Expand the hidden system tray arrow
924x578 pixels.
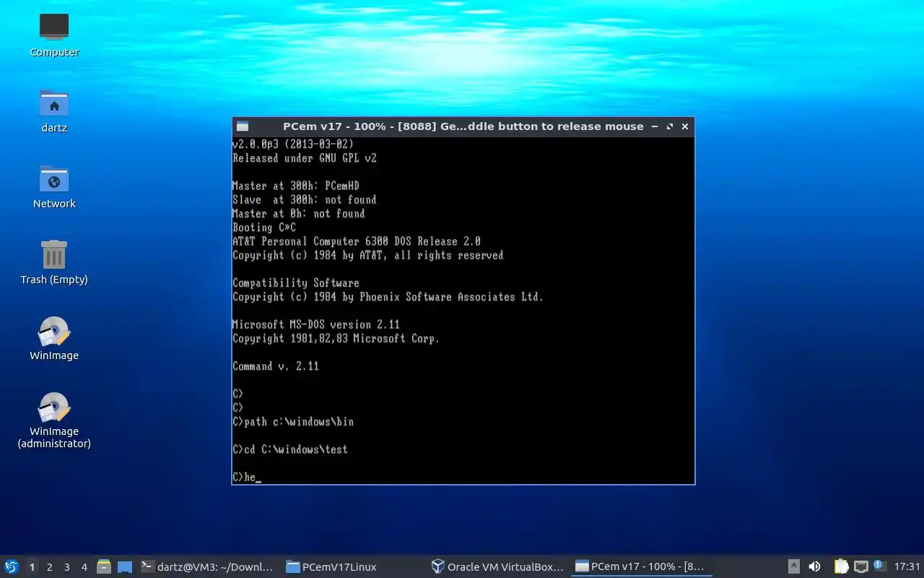pyautogui.click(x=793, y=567)
